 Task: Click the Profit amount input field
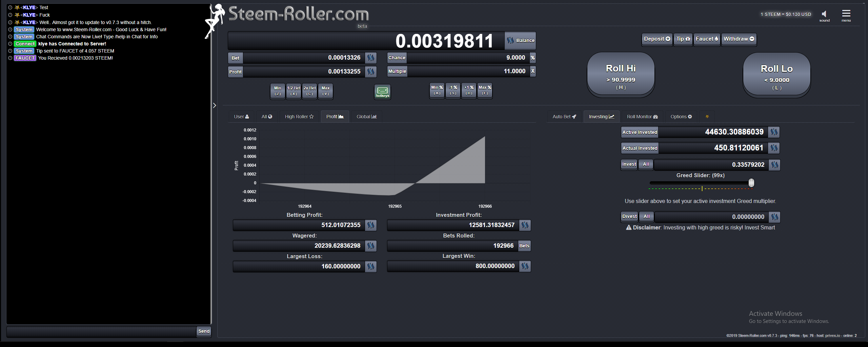pos(304,72)
